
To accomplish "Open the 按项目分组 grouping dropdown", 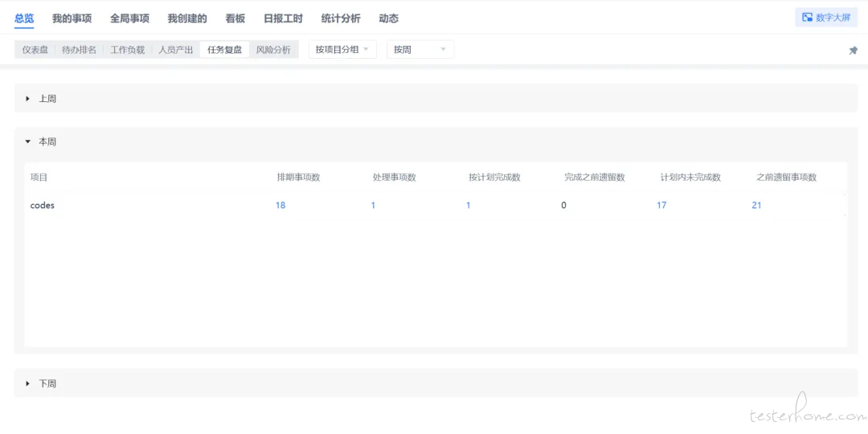I will point(342,49).
